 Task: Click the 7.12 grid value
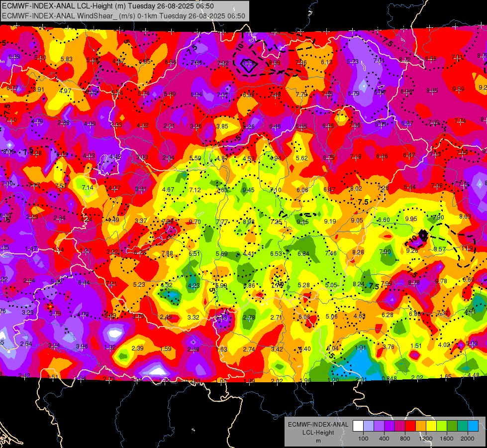tap(195, 190)
